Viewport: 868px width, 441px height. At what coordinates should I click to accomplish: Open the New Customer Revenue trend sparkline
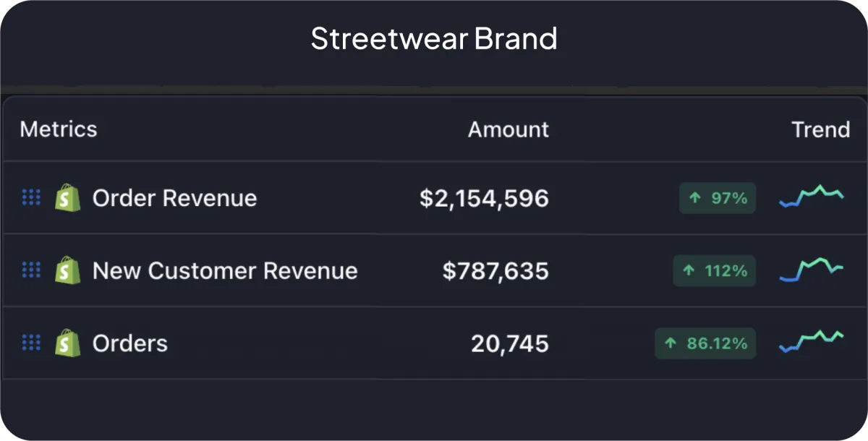(x=812, y=269)
